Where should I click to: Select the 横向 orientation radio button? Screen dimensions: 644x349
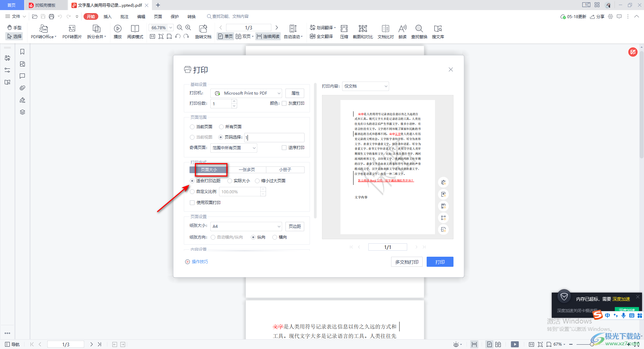coord(275,237)
